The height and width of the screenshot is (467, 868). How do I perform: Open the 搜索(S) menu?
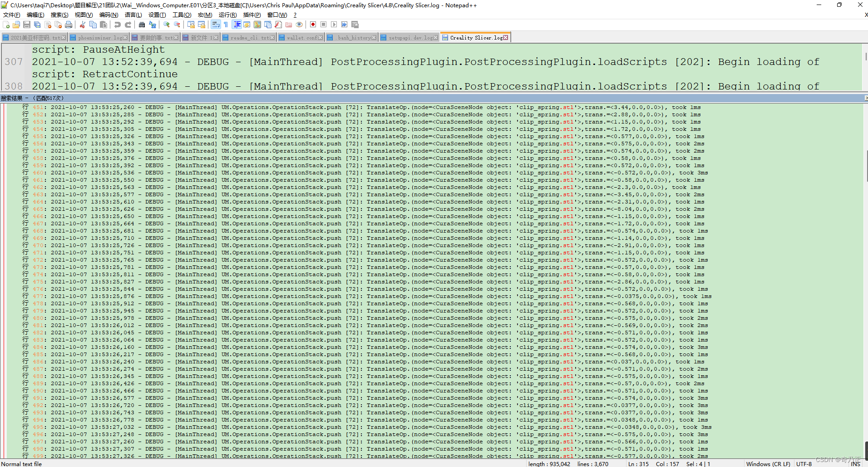(59, 15)
